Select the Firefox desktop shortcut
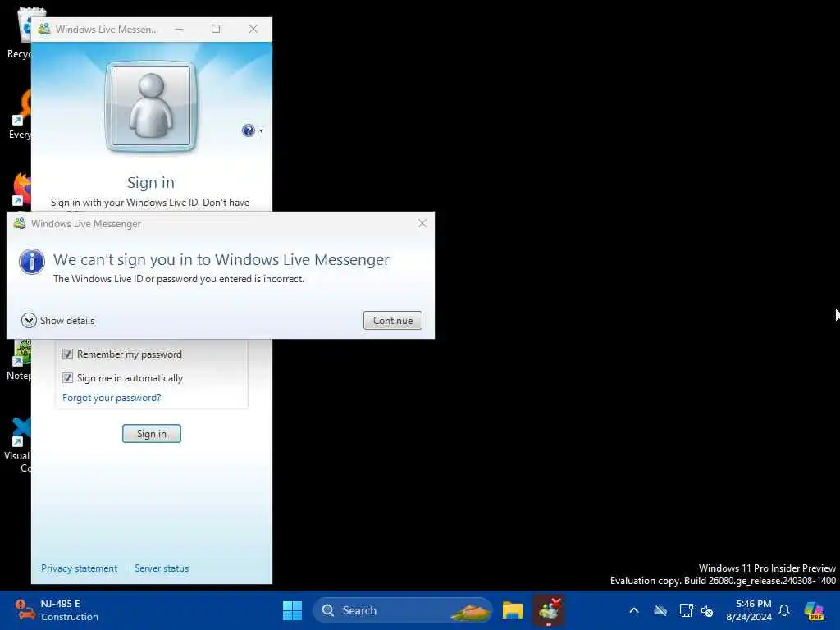Screen dimensions: 840x630 point(21,189)
